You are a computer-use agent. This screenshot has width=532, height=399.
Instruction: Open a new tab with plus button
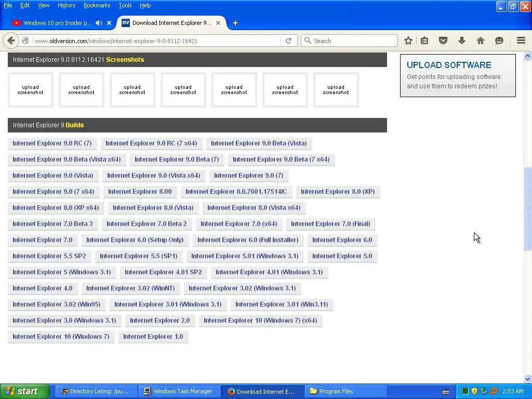coord(235,23)
